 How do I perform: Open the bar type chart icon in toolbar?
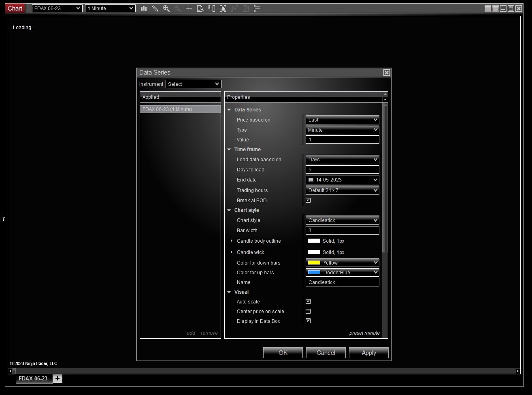tap(144, 9)
